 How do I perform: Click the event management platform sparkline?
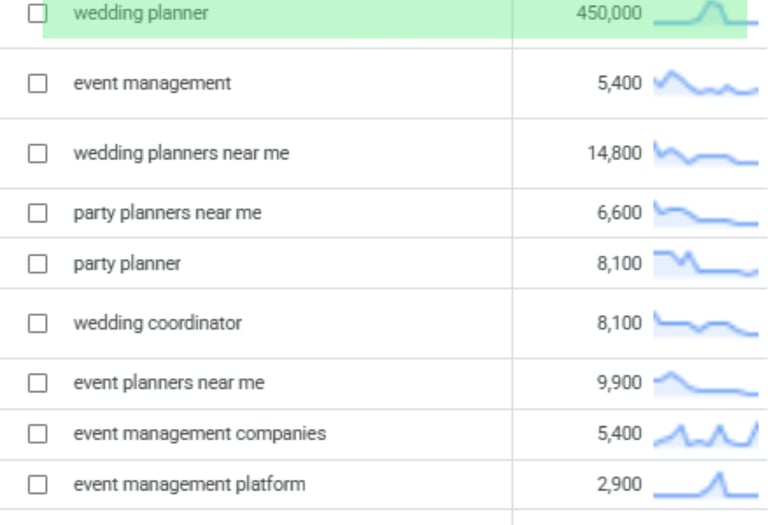pos(705,486)
